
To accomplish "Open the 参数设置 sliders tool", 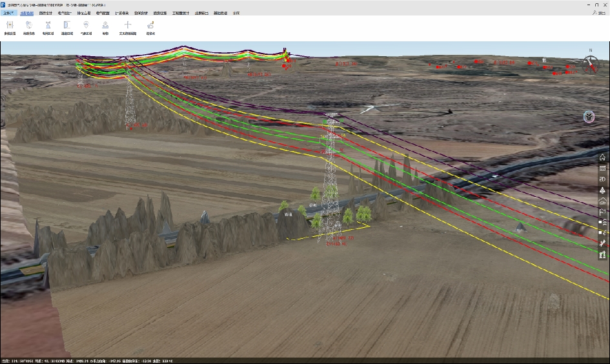I will pos(10,26).
